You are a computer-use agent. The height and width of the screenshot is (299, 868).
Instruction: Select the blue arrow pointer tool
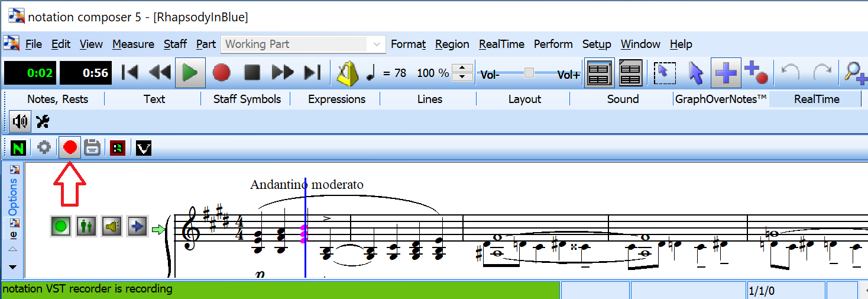(x=697, y=73)
